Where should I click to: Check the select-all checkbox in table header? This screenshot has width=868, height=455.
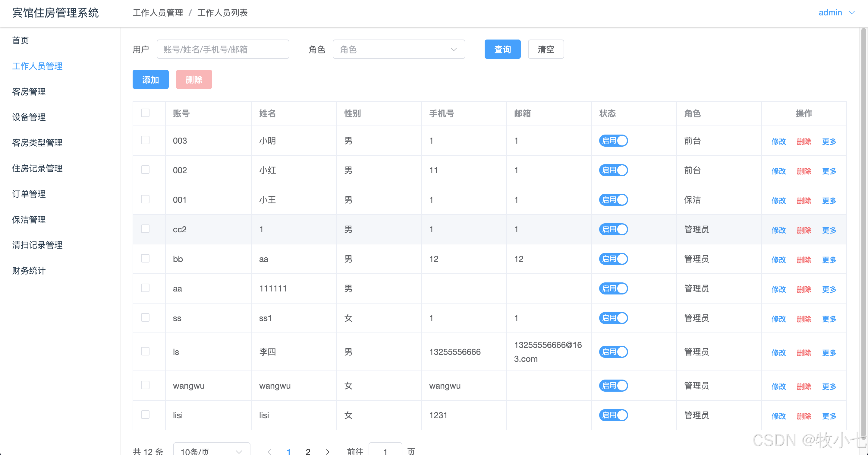click(145, 113)
